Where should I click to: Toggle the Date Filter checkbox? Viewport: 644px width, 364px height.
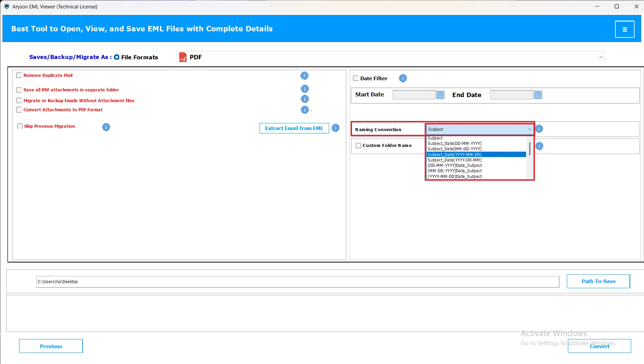(x=356, y=79)
